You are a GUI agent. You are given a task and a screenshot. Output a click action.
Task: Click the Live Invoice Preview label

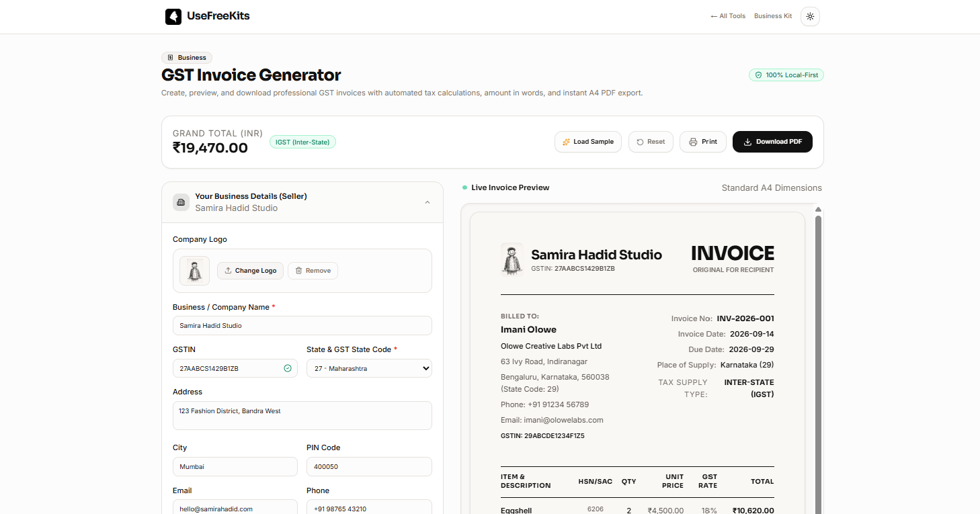tap(510, 187)
